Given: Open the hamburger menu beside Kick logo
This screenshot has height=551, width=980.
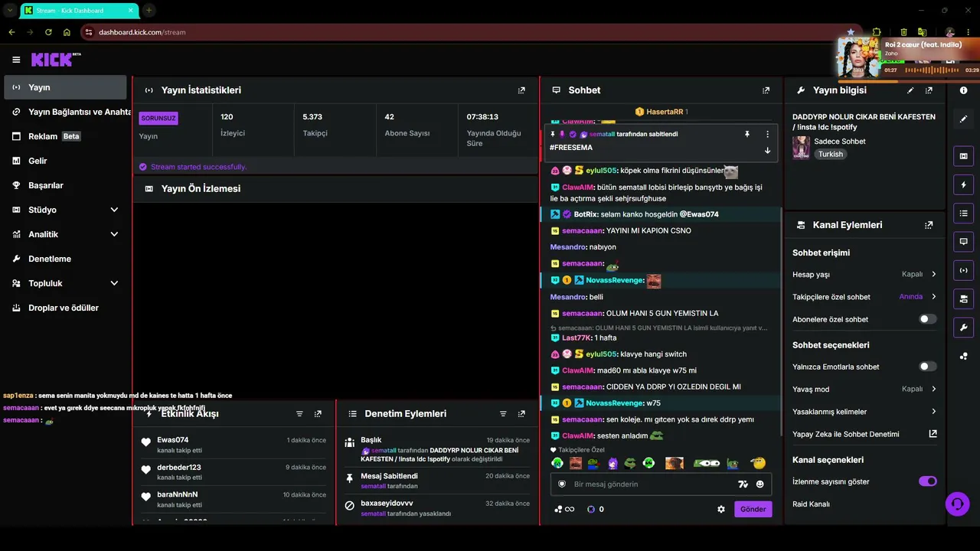Looking at the screenshot, I should click(16, 60).
